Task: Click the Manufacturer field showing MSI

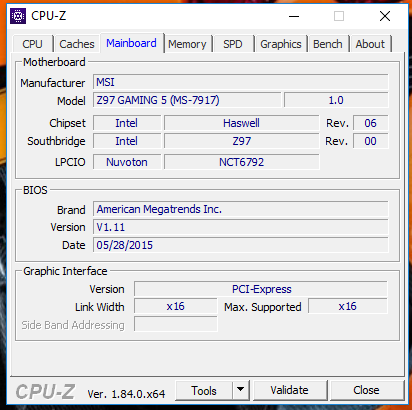Action: pos(241,82)
